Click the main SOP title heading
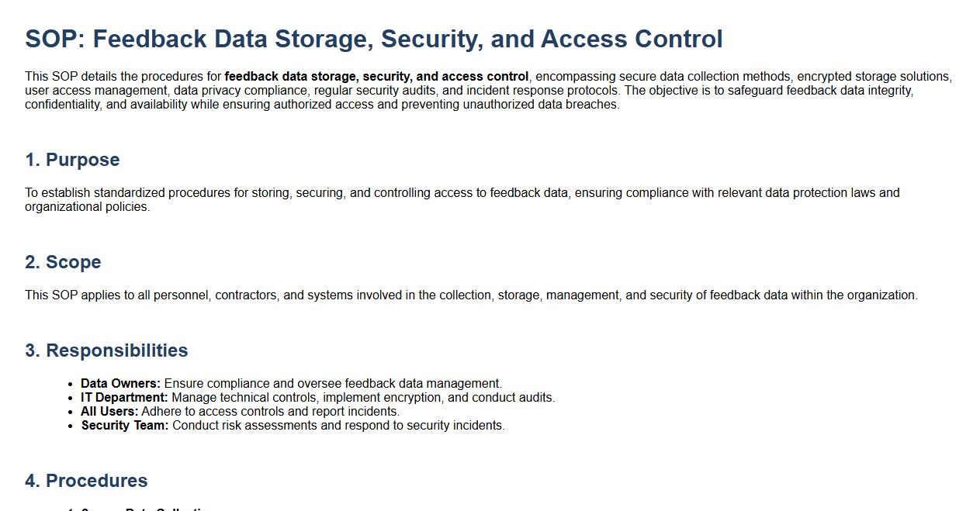 373,39
